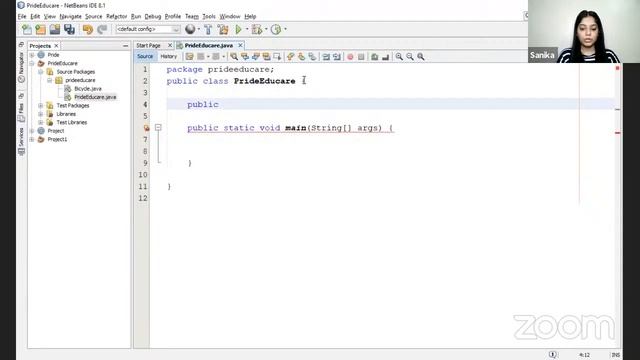640x360 pixels.
Task: Click Next Bookmark editor icon
Action: coord(301,57)
